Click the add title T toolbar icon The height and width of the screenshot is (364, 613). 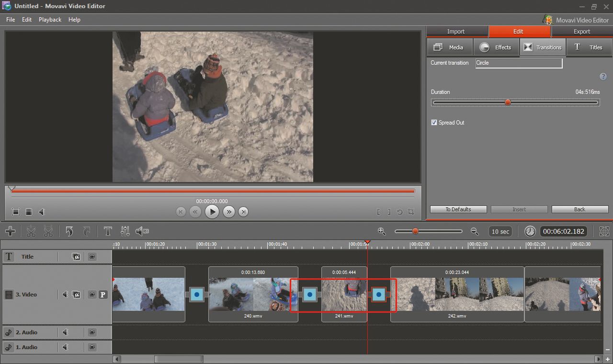(x=108, y=232)
